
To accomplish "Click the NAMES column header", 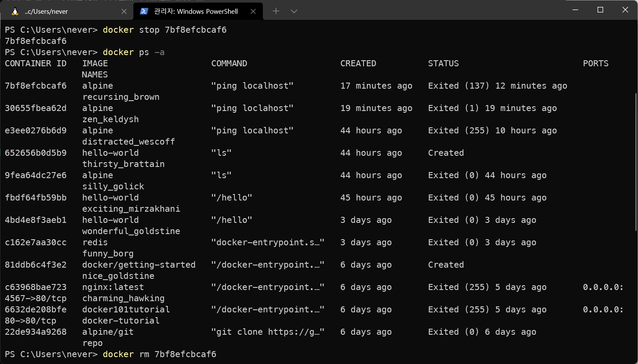I will (95, 74).
